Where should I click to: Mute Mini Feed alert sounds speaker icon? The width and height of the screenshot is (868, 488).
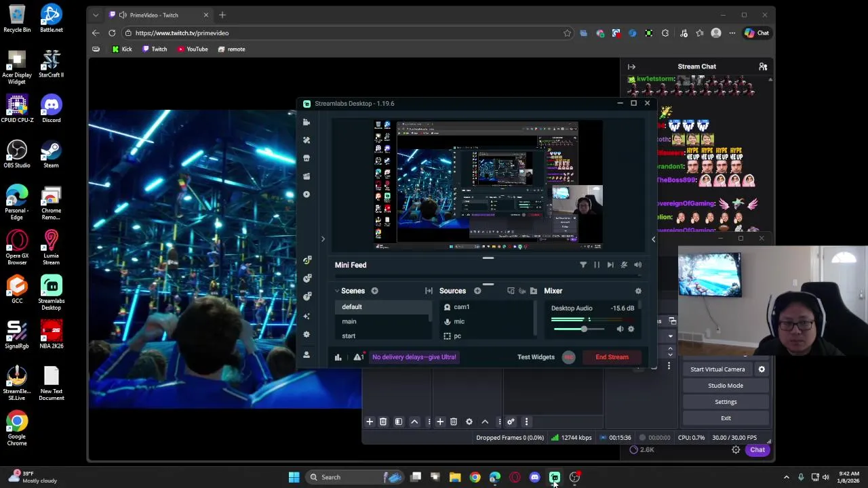(x=638, y=265)
